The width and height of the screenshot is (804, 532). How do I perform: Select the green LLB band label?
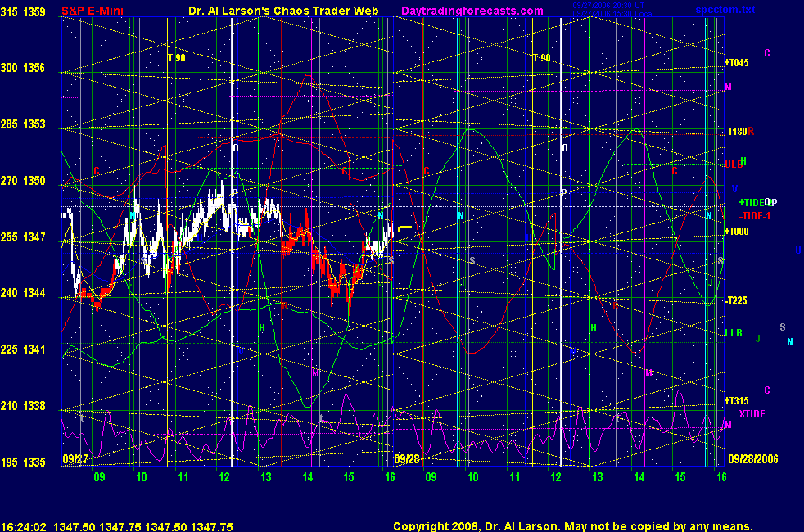(733, 333)
